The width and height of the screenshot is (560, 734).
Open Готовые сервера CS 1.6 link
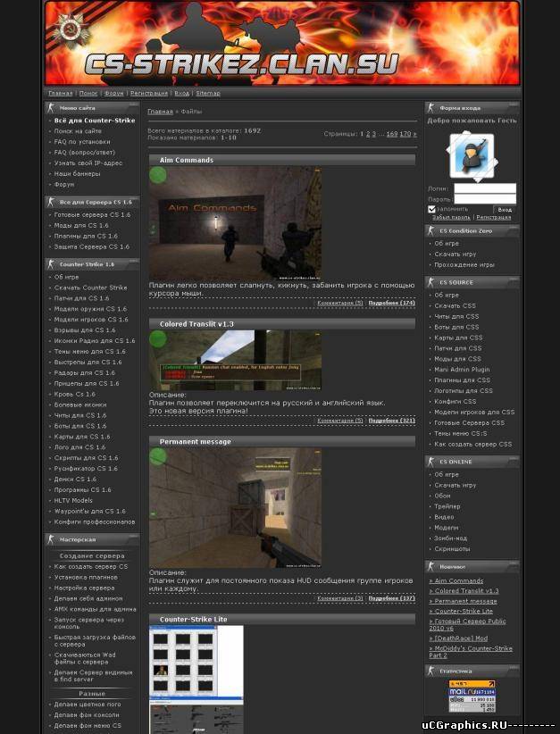[92, 215]
